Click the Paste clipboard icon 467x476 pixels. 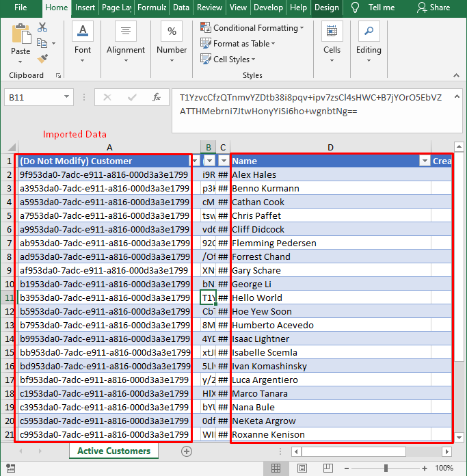coord(21,34)
